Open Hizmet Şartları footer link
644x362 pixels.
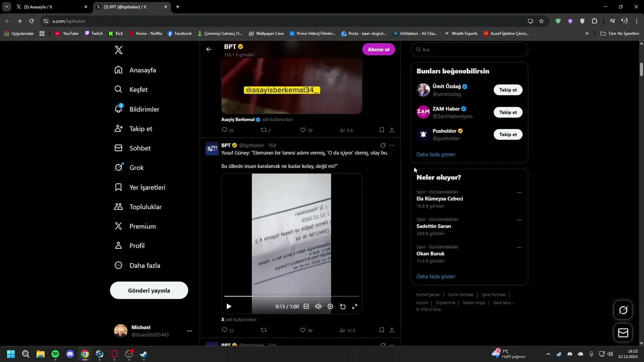(428, 295)
